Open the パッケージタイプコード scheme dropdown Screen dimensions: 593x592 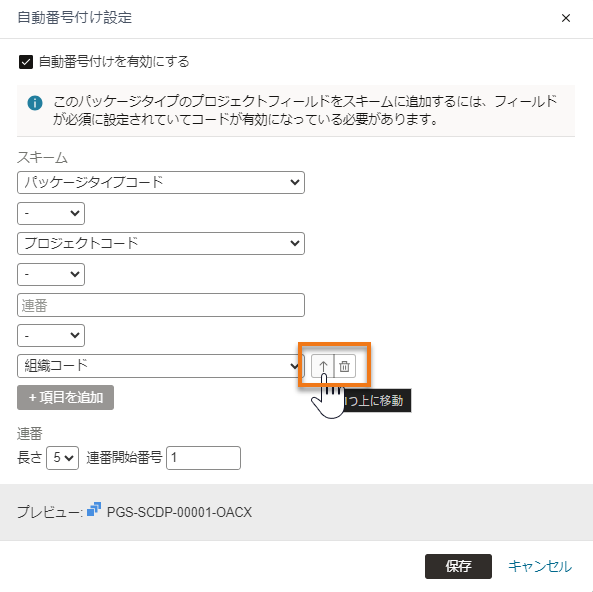161,182
